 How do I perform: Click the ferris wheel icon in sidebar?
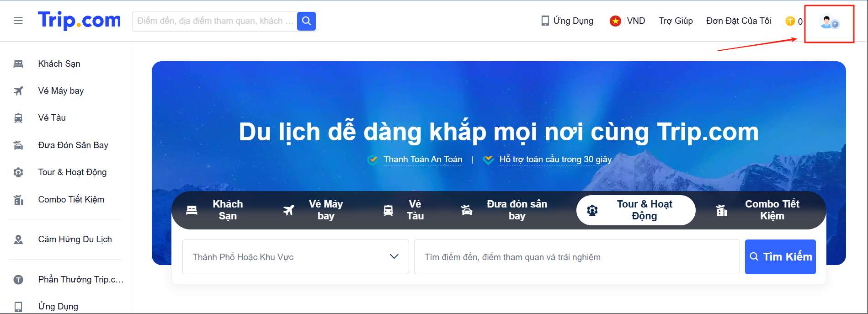tap(18, 172)
